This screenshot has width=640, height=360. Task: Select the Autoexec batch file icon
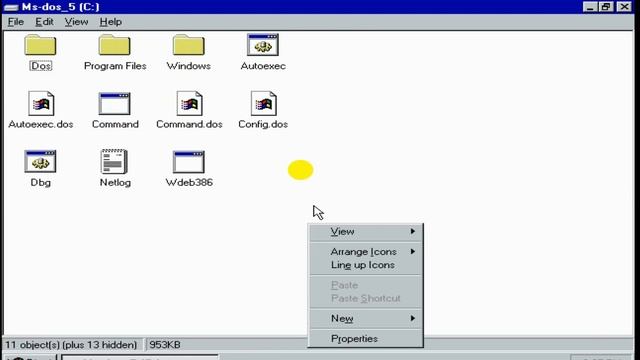(263, 45)
